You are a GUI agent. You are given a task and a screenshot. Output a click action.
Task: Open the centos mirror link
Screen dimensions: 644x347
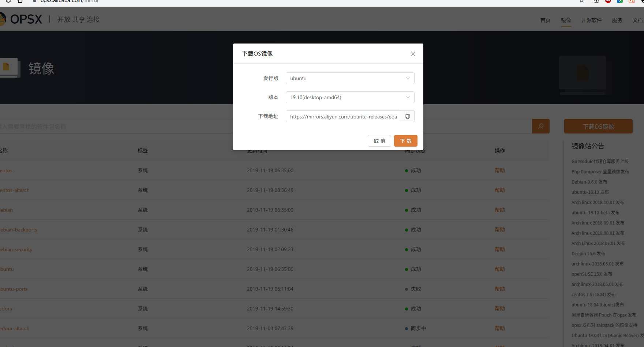point(6,170)
